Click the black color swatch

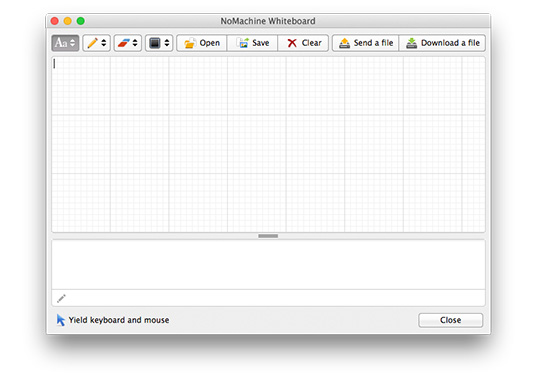pyautogui.click(x=155, y=43)
